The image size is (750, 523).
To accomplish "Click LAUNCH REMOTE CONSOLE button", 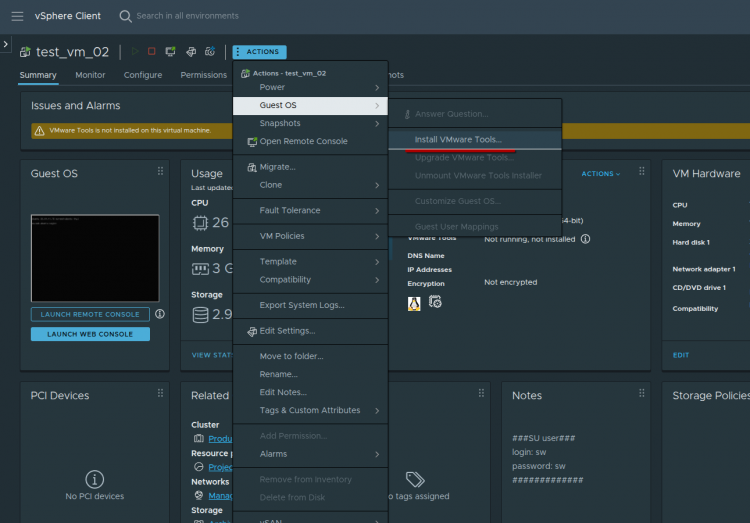I will (90, 314).
